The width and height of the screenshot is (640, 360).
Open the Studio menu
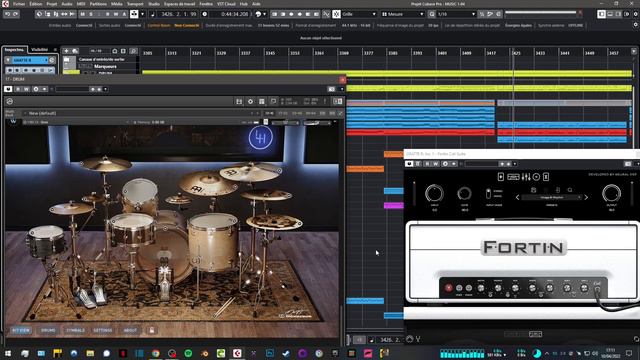[x=154, y=4]
